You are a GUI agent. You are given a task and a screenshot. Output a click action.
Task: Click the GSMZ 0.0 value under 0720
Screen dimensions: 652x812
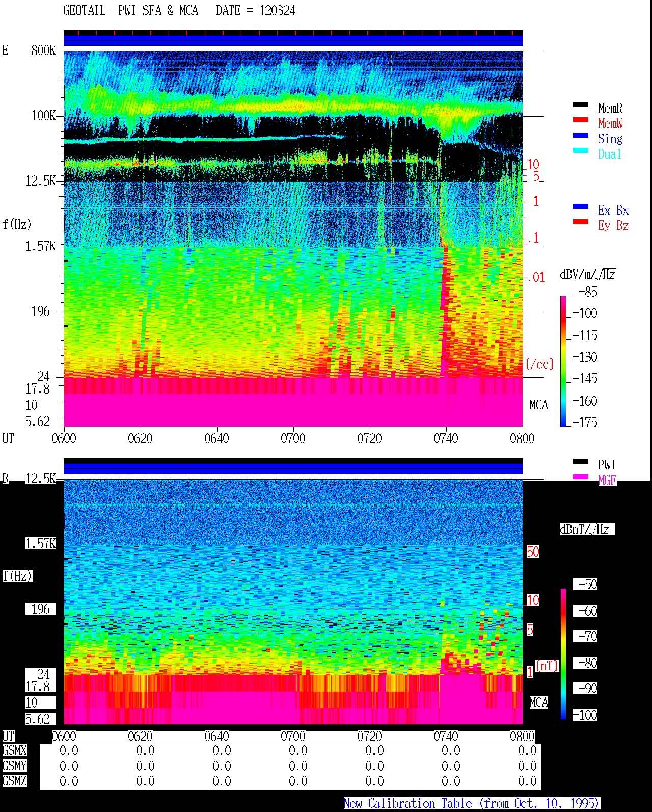(374, 781)
